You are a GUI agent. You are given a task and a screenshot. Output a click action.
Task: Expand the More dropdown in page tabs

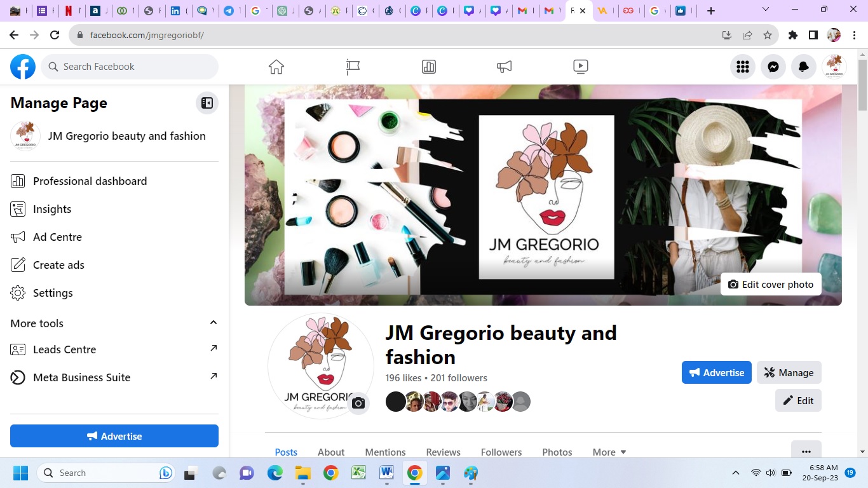(x=609, y=452)
